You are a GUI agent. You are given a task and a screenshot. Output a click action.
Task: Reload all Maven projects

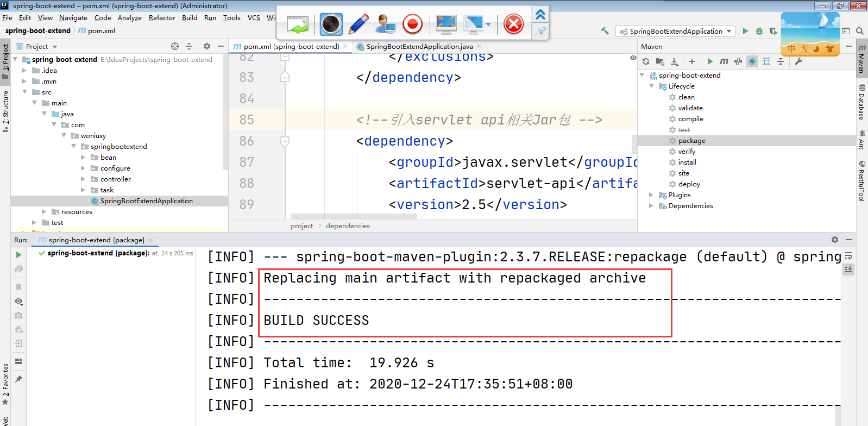tap(646, 61)
